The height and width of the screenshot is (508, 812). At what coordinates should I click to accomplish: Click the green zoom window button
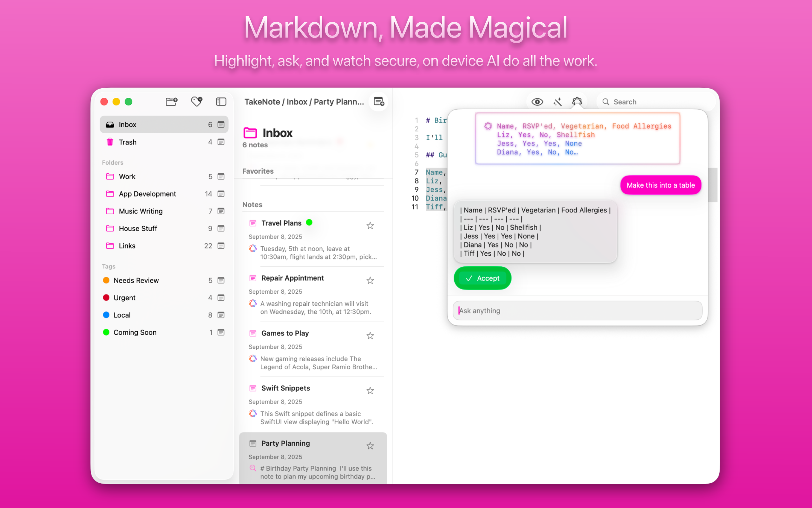click(x=128, y=102)
